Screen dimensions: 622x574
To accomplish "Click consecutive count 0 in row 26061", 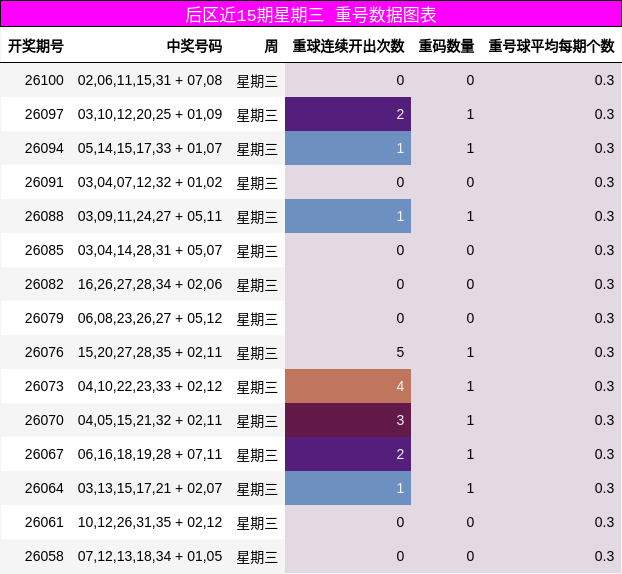I will (400, 522).
